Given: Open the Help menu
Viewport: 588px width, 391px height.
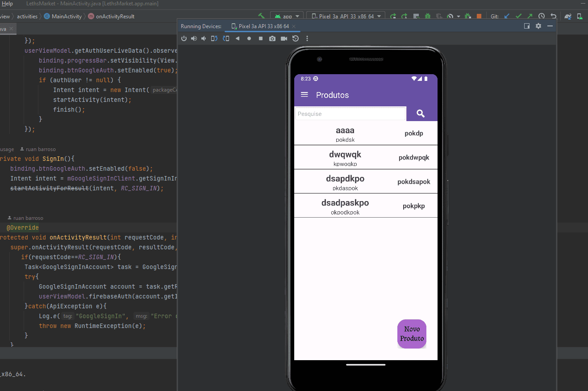Looking at the screenshot, I should click(8, 4).
